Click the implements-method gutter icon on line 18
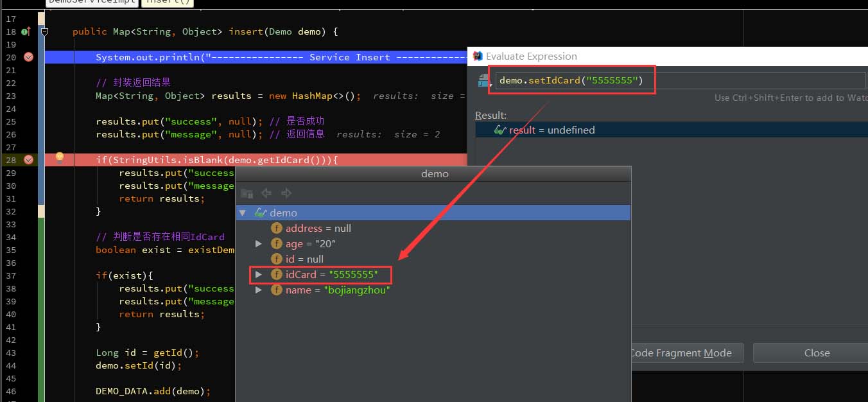This screenshot has height=402, width=868. click(x=26, y=31)
